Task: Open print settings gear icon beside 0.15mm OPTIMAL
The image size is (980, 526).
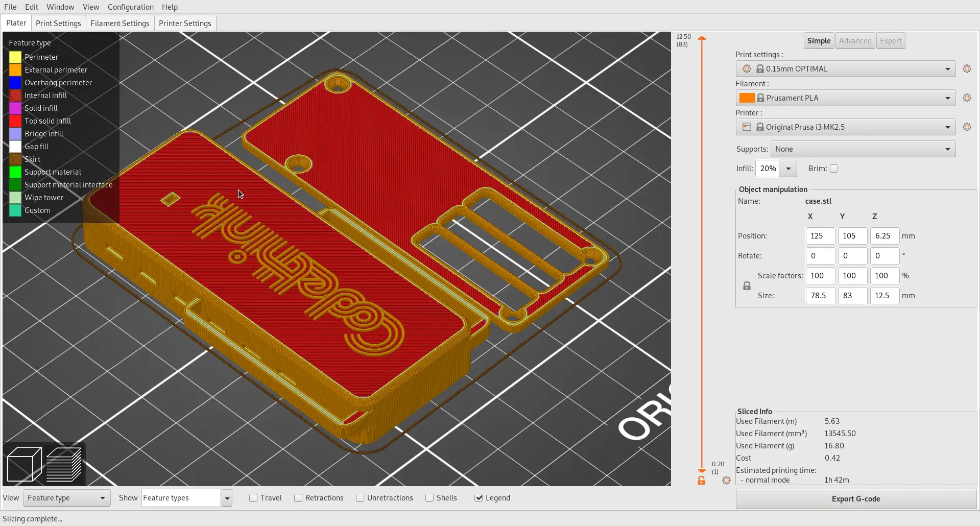Action: point(967,68)
